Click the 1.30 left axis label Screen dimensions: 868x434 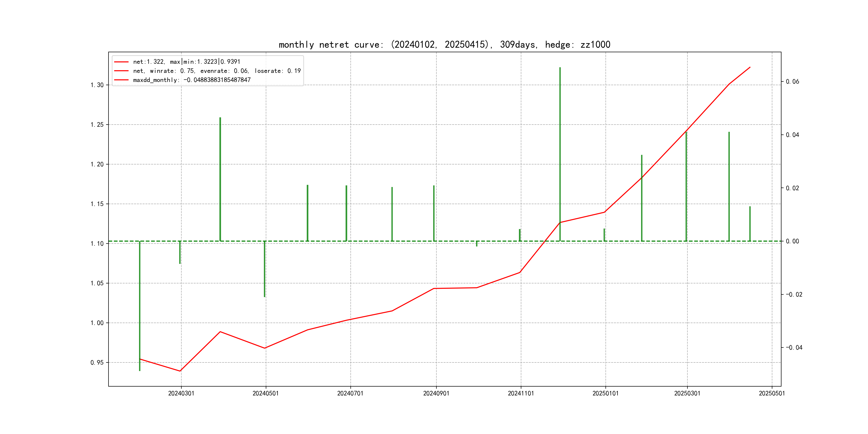[97, 85]
